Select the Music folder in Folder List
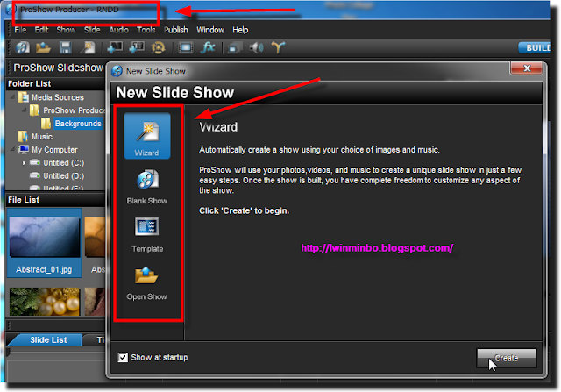Image resolution: width=561 pixels, height=392 pixels. click(42, 137)
